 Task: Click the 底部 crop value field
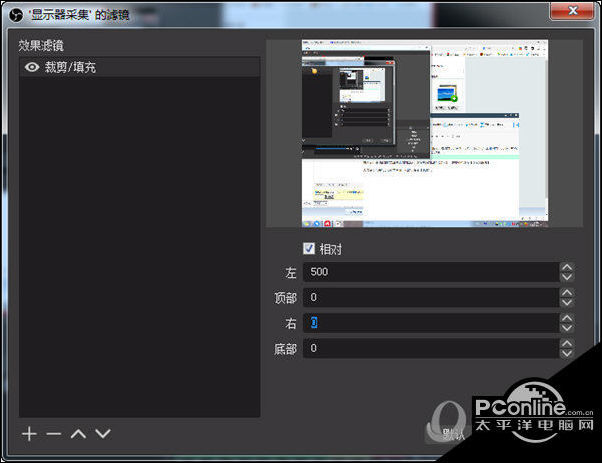(x=430, y=348)
